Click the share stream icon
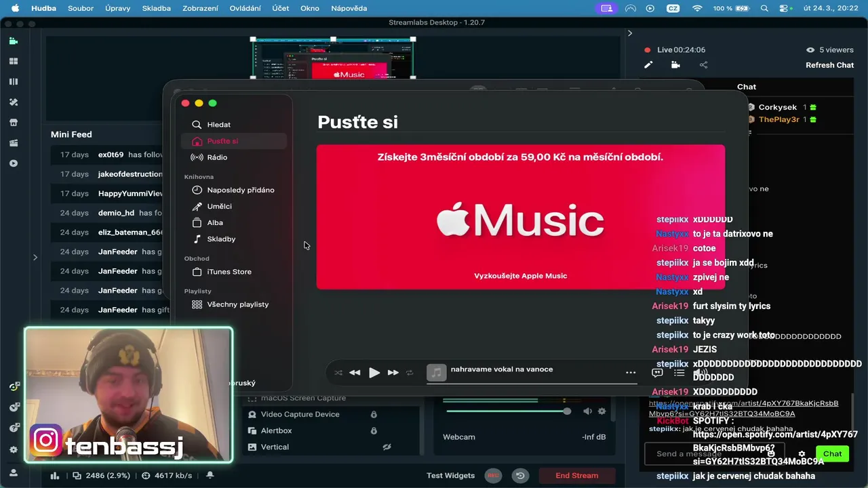 click(x=703, y=65)
